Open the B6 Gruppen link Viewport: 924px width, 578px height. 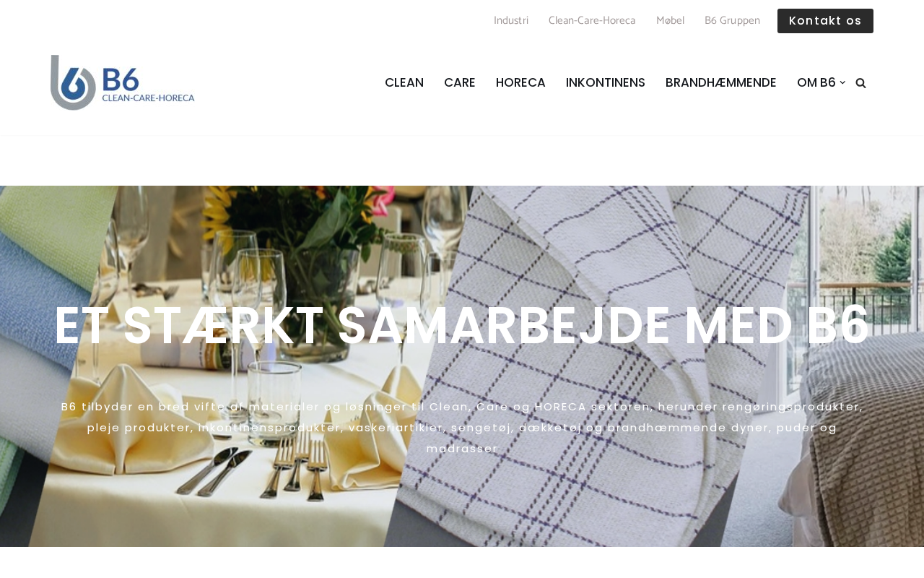[x=732, y=21]
